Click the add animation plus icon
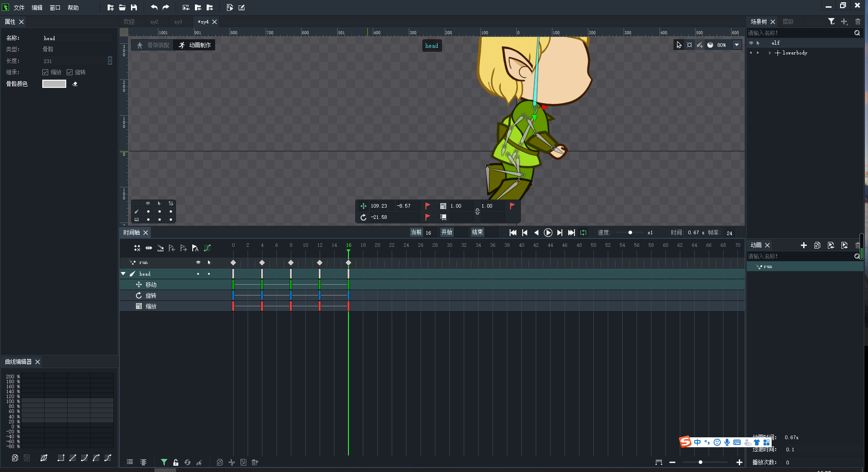Viewport: 868px width, 472px height. (804, 245)
